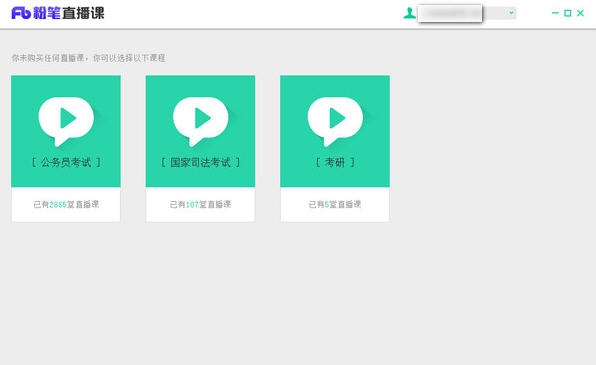
Task: Maximize the window
Action: pyautogui.click(x=567, y=13)
